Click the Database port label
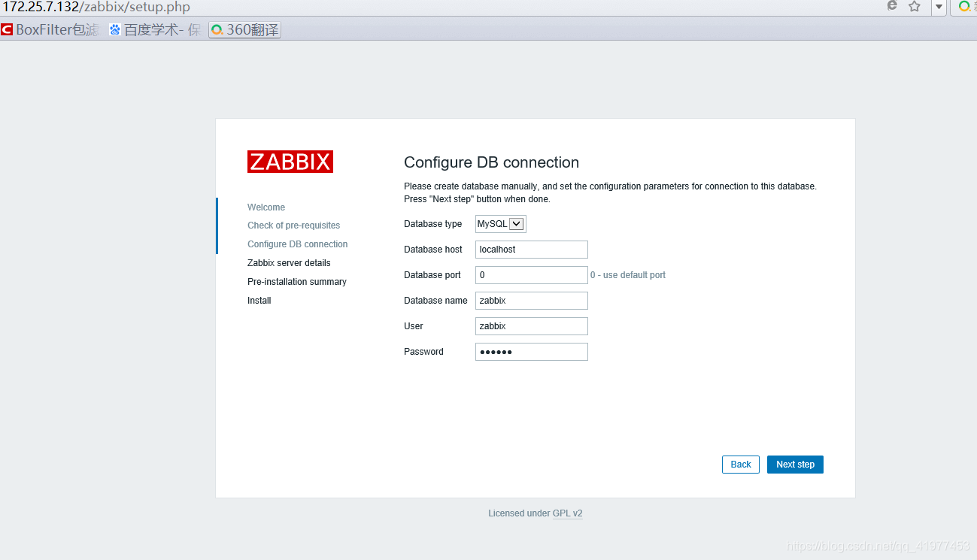This screenshot has height=560, width=977. click(432, 275)
